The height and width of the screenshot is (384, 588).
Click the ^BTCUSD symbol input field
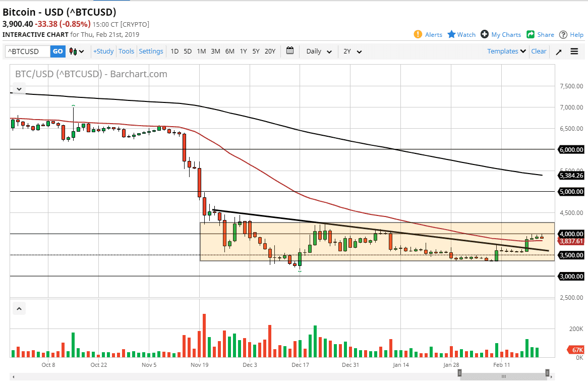[x=27, y=51]
